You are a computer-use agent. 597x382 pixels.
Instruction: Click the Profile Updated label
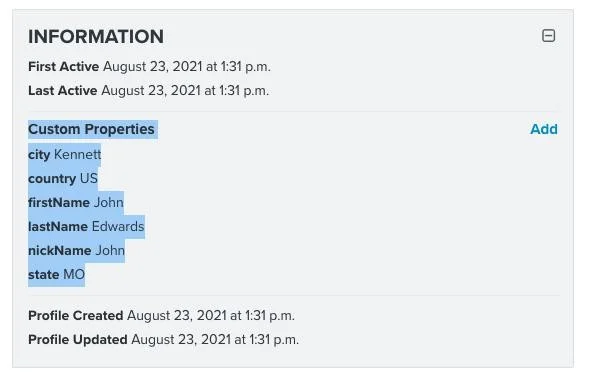78,340
